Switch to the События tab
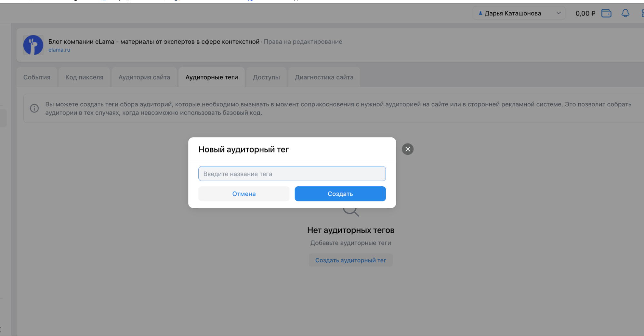The height and width of the screenshot is (336, 644). [x=37, y=77]
